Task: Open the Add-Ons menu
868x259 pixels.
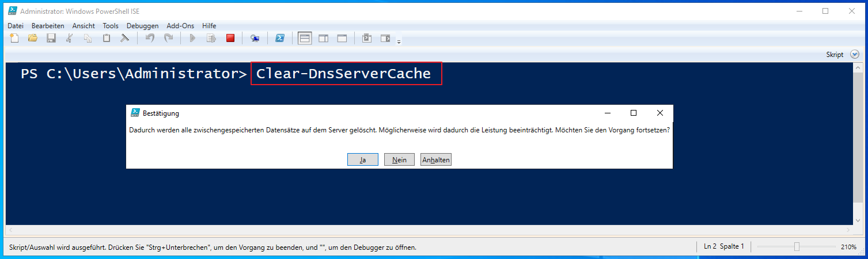Action: (180, 26)
